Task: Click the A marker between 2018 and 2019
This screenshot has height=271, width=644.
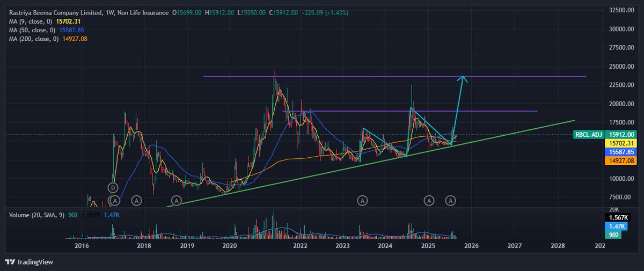Action: [x=176, y=200]
